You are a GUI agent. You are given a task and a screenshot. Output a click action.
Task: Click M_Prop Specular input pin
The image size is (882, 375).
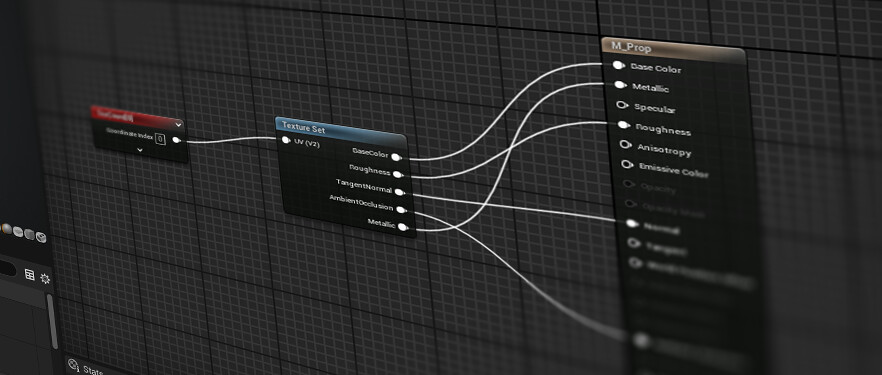(622, 105)
